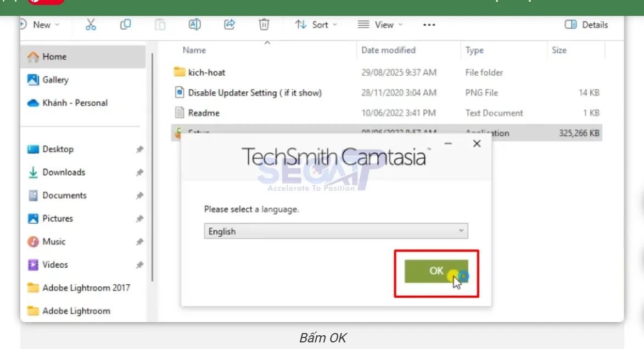Viewport: 644px width, 349px height.
Task: Click the Delete (trash) icon
Action: click(x=264, y=24)
